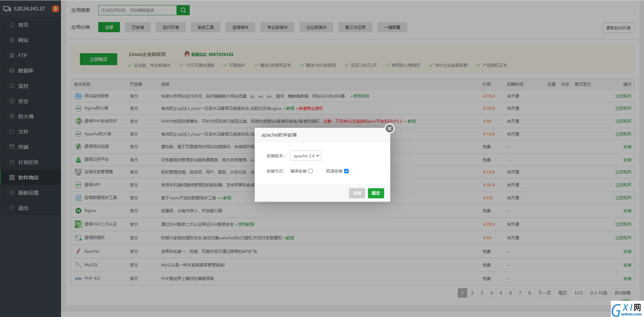Click the shield icon beside 安全
The width and height of the screenshot is (644, 317).
pos(12,101)
